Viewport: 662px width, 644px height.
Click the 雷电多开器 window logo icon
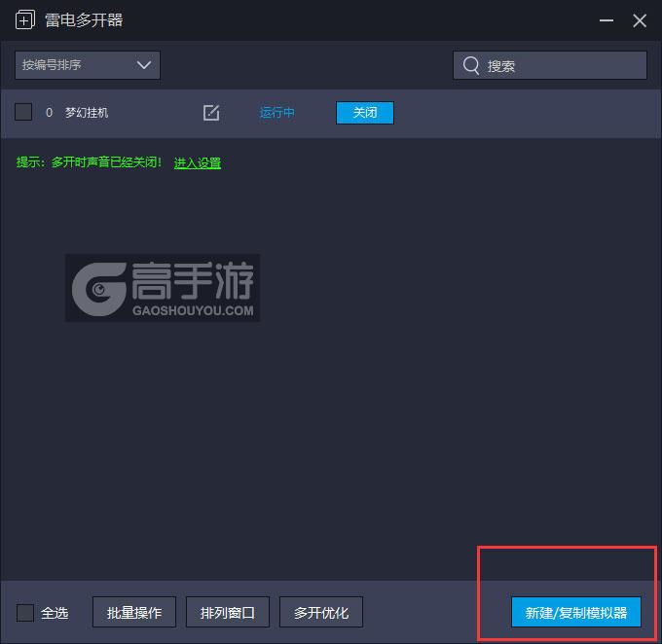(x=25, y=20)
